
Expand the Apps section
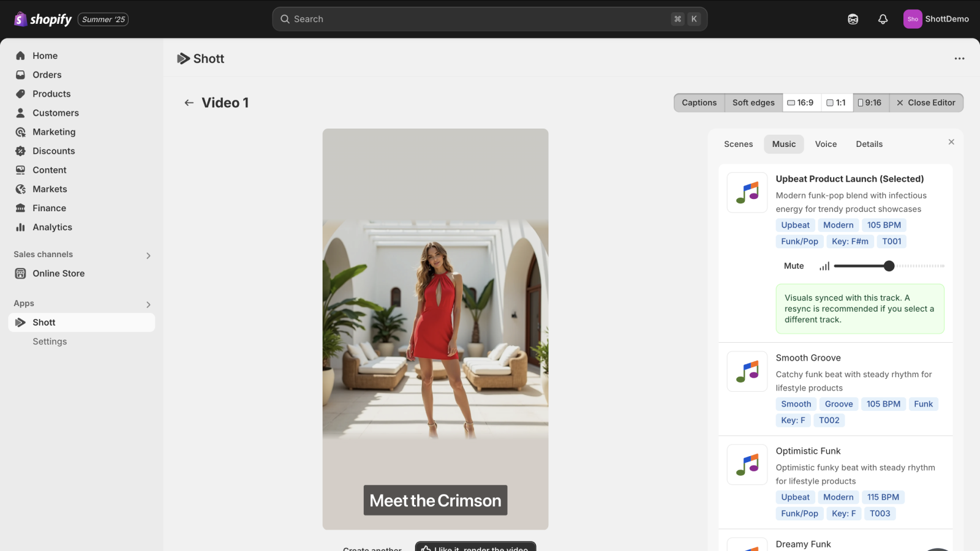point(148,304)
